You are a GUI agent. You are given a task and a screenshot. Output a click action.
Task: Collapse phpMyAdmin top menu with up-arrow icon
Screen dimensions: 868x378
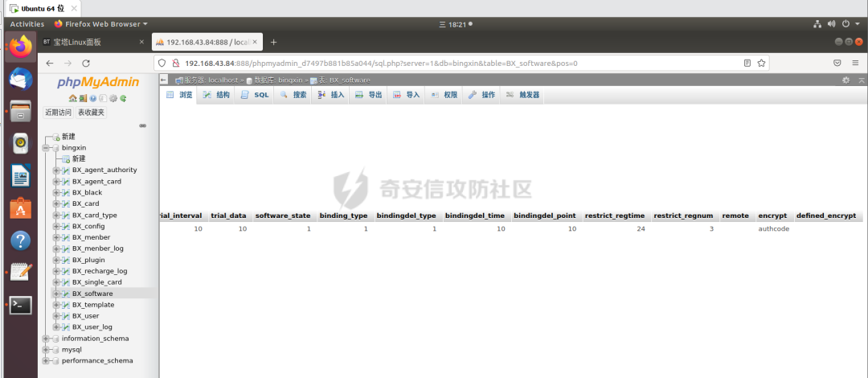pyautogui.click(x=862, y=80)
